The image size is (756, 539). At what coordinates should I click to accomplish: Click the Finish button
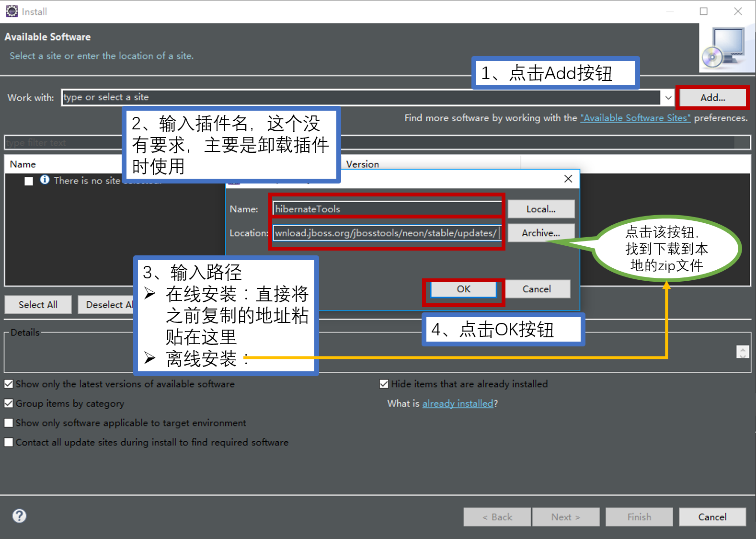point(639,517)
